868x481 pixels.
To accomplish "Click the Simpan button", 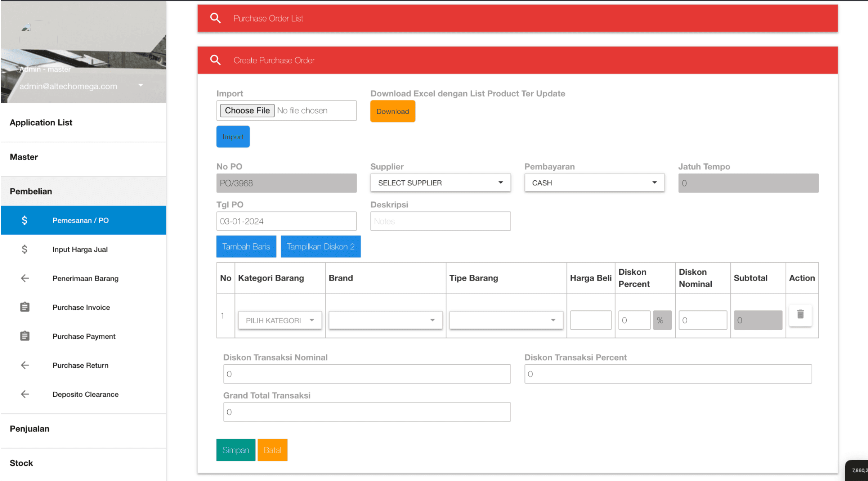I will pyautogui.click(x=236, y=450).
